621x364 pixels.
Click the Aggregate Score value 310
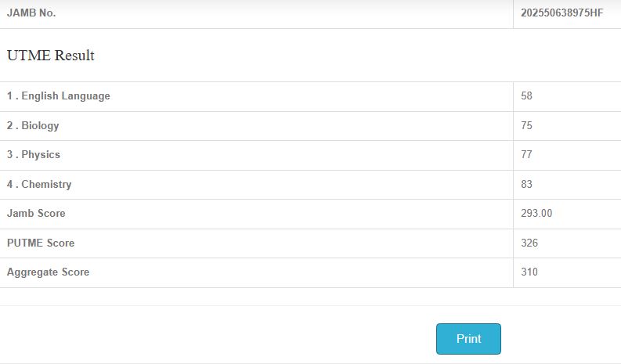pos(529,272)
